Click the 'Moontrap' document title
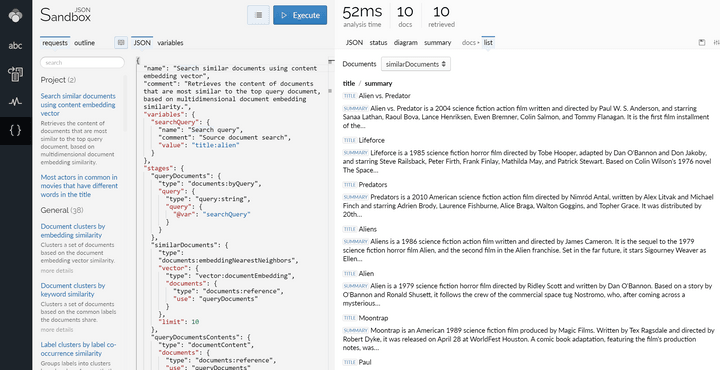Screen dimensions: 720x370 click(373, 318)
